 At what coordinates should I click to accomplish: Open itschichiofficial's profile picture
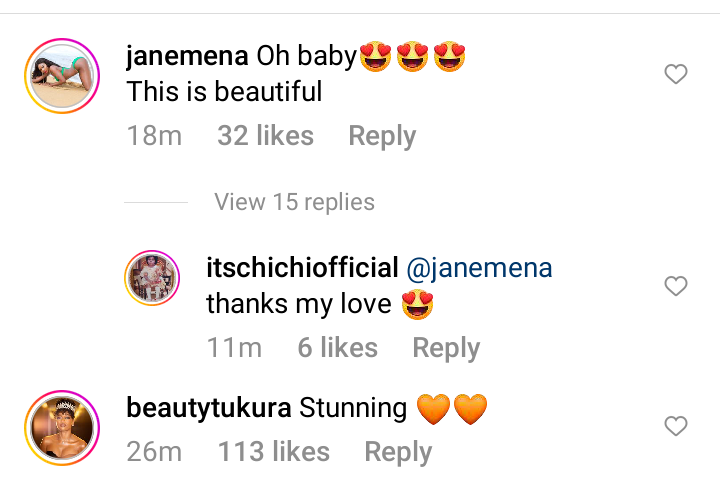click(x=151, y=279)
